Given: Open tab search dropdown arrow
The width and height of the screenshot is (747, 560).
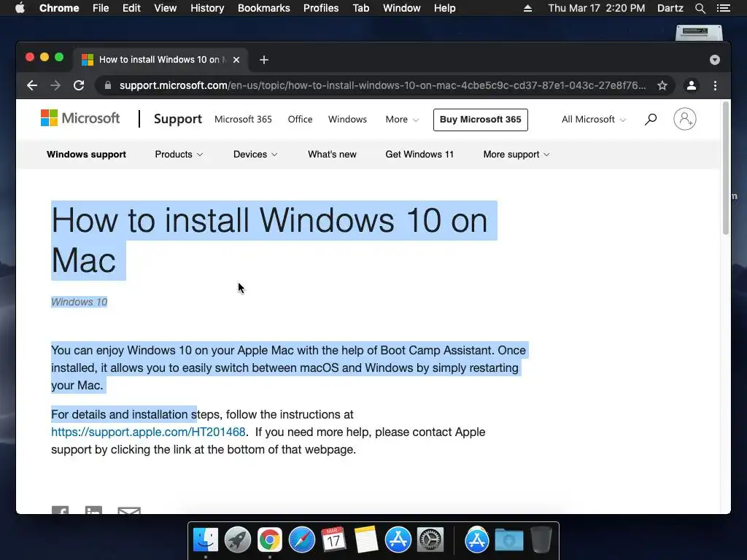Looking at the screenshot, I should coord(715,60).
